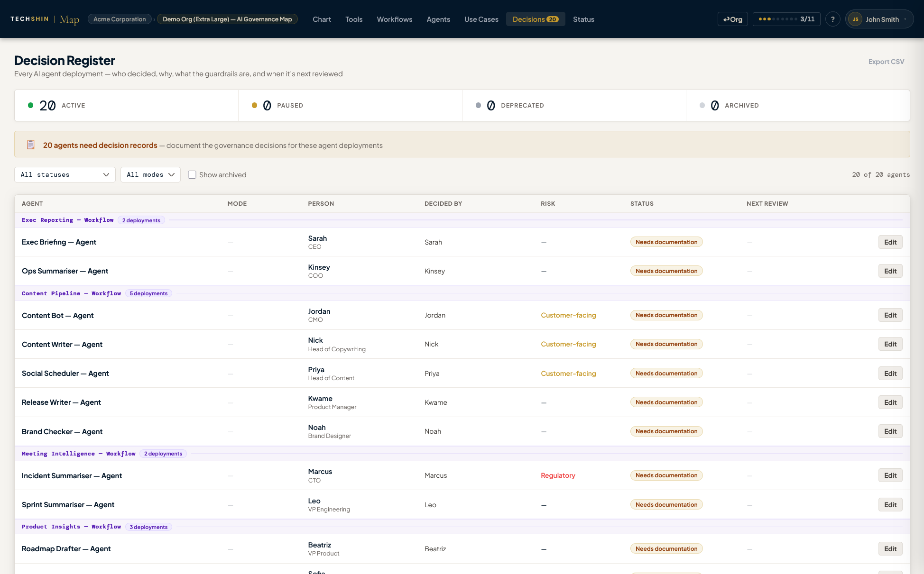This screenshot has width=924, height=574.
Task: Click the Next Review column header
Action: coord(767,203)
